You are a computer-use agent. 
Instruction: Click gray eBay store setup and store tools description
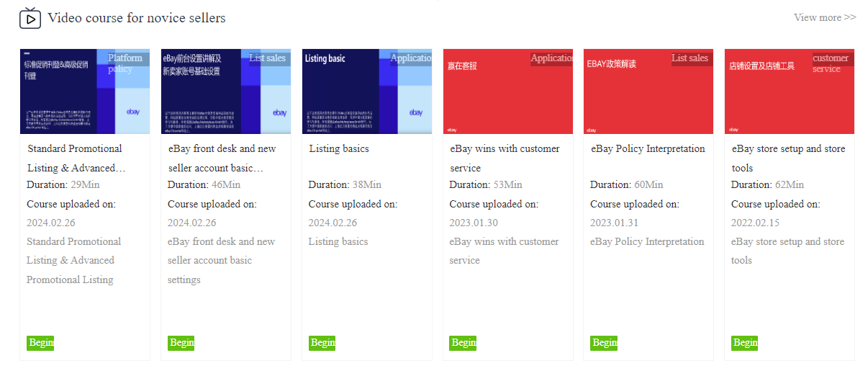788,251
